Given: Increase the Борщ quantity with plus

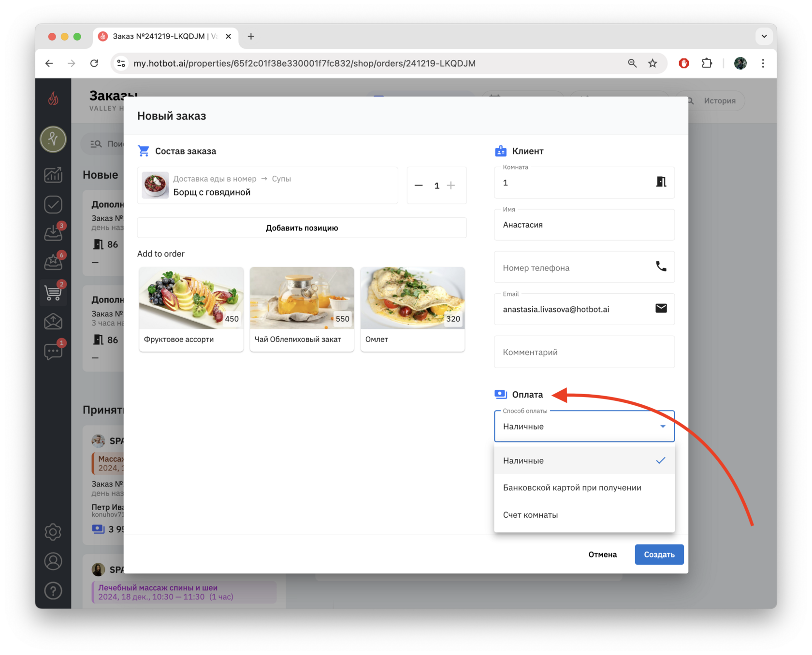Looking at the screenshot, I should pyautogui.click(x=451, y=185).
